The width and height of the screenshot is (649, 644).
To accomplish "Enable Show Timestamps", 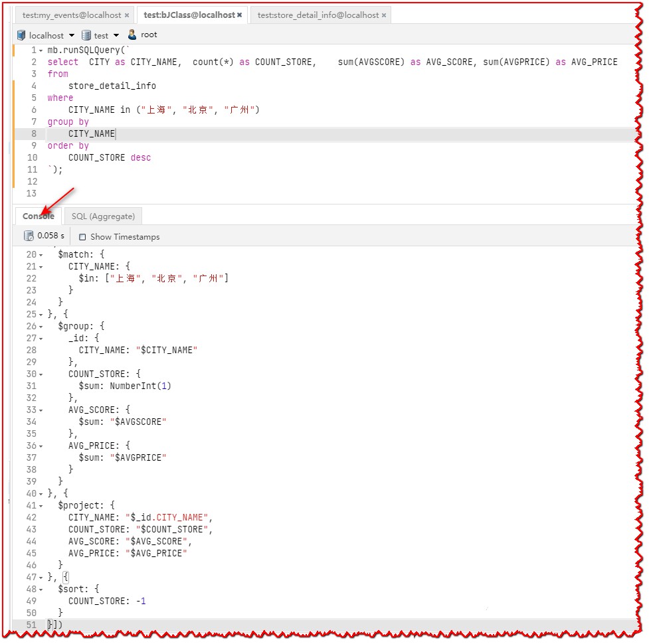I will [82, 236].
